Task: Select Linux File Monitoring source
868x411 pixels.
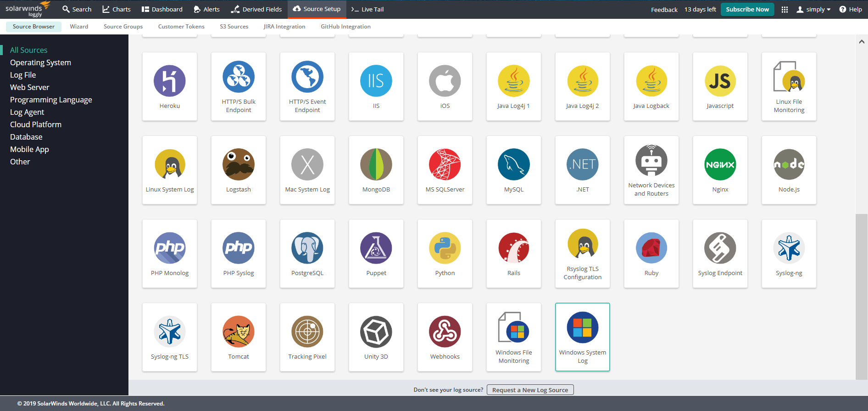Action: [x=789, y=86]
